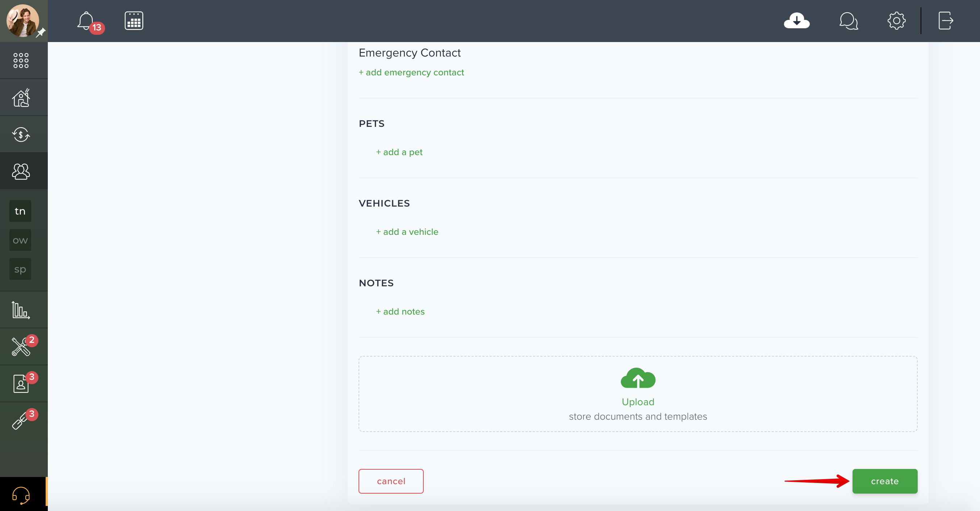Screen dimensions: 980x511
Task: Click the PETS section heading
Action: pos(372,124)
